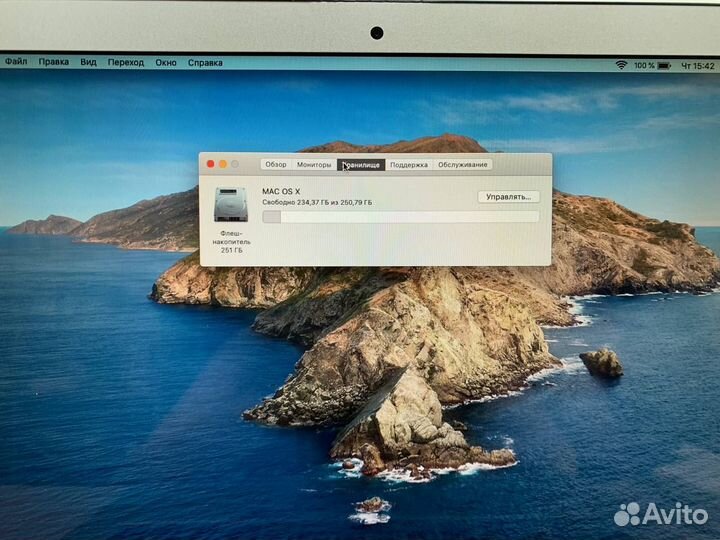Switch to the Мониторы tab

point(314,164)
